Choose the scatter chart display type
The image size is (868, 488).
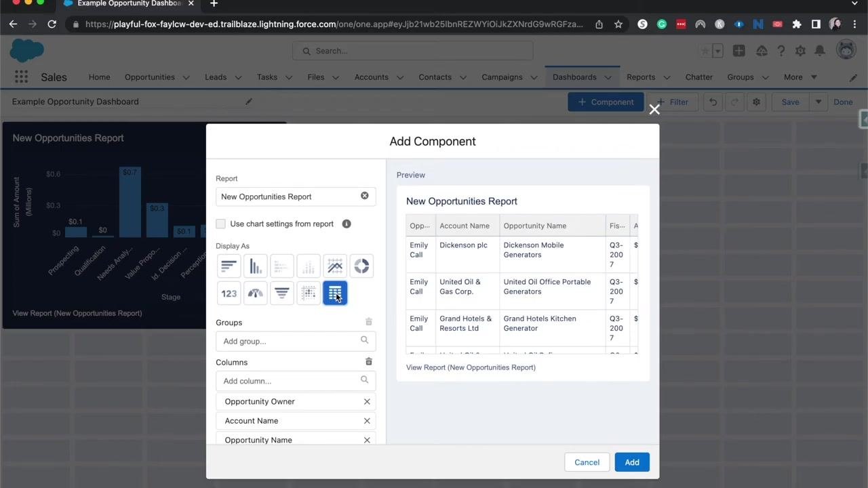[x=309, y=293]
